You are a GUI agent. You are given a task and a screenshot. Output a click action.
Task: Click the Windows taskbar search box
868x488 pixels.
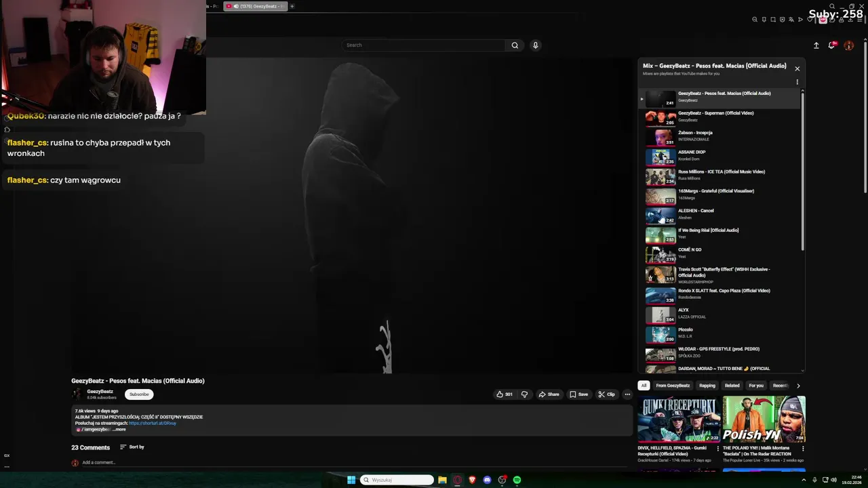[x=397, y=480]
